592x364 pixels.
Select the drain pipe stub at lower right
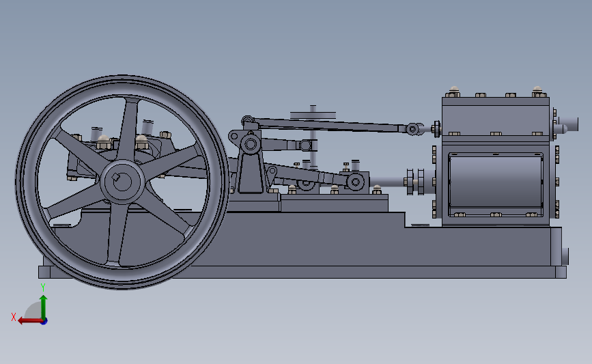[x=565, y=257]
